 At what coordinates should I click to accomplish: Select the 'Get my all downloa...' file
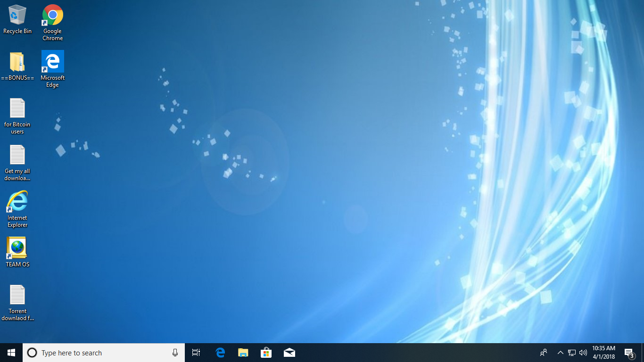coord(17,163)
